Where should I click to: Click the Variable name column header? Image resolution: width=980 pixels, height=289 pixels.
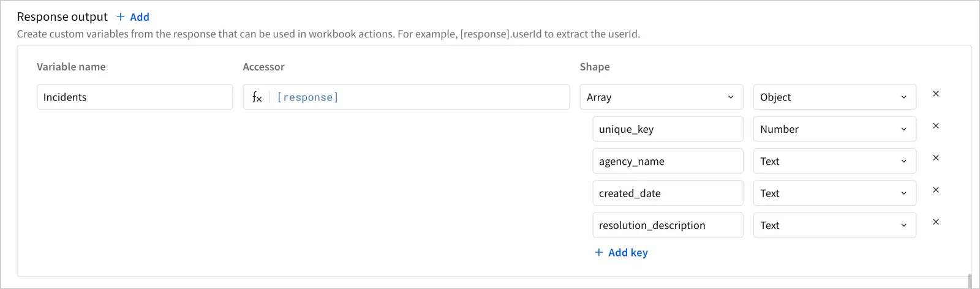pos(71,67)
